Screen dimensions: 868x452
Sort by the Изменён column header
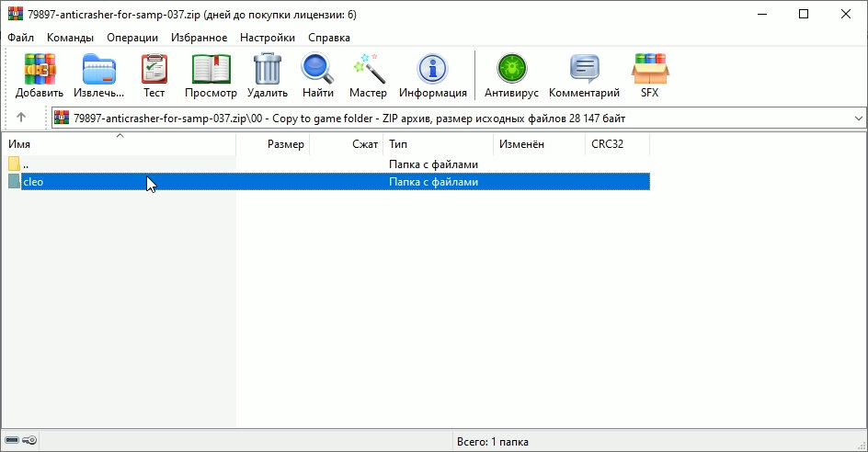coord(539,144)
